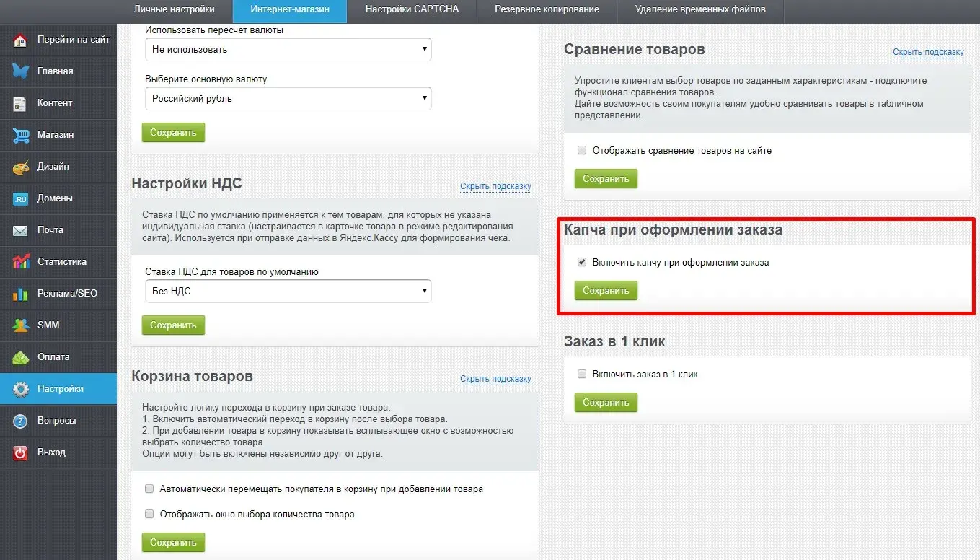Open Дизайн via the palette icon
The width and height of the screenshot is (980, 560).
click(x=20, y=167)
